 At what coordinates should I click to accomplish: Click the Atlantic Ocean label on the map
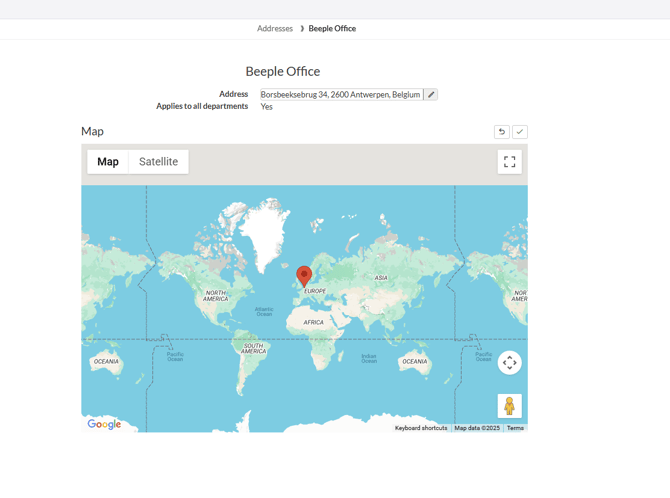(x=263, y=311)
